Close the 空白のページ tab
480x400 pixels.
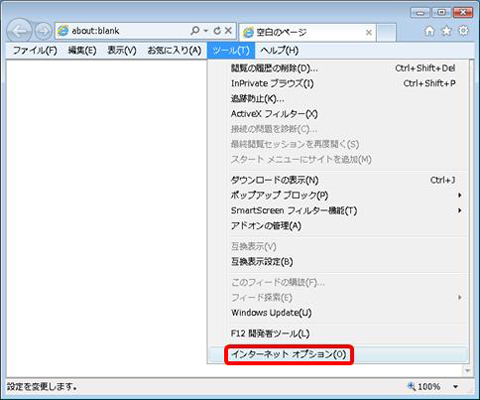pos(369,32)
